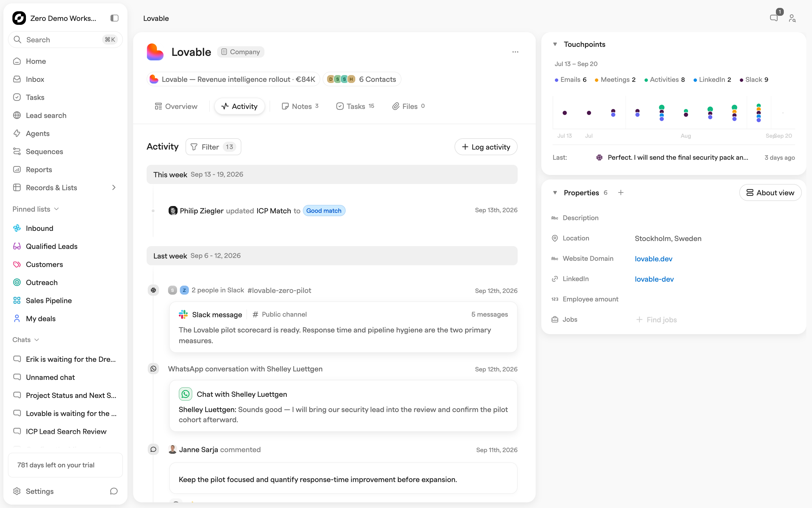Open the Tasks 15 tab

(355, 106)
